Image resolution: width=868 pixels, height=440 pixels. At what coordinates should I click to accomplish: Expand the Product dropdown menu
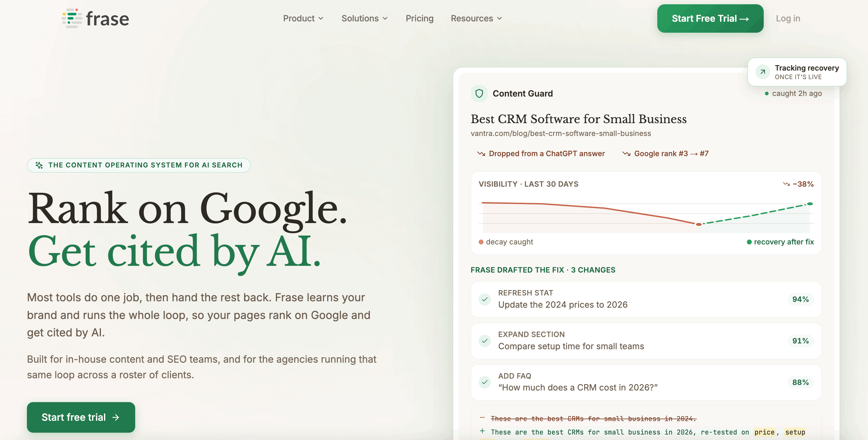[303, 19]
